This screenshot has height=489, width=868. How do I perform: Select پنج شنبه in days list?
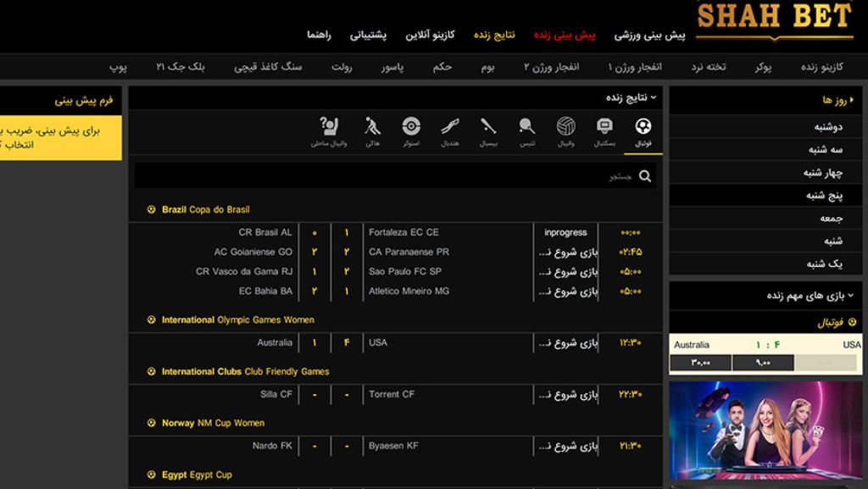[765, 195]
